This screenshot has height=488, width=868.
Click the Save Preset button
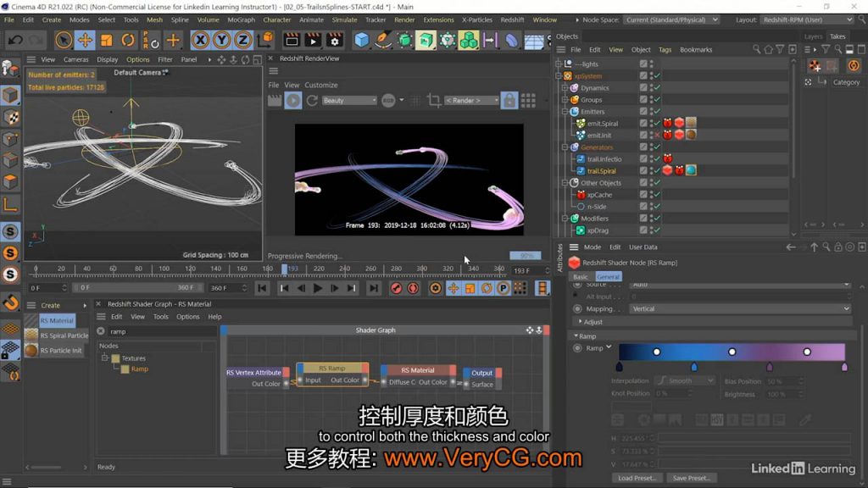click(x=692, y=478)
